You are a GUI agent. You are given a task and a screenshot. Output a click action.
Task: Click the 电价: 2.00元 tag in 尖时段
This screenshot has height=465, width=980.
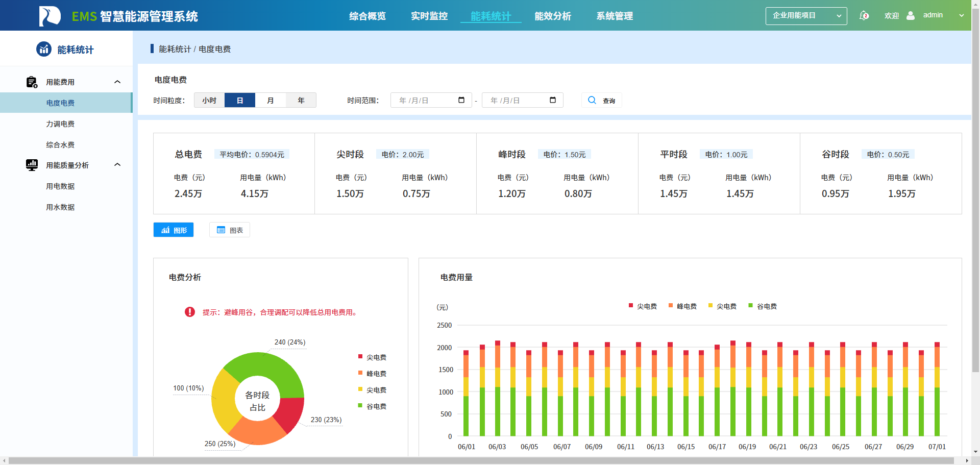point(403,154)
